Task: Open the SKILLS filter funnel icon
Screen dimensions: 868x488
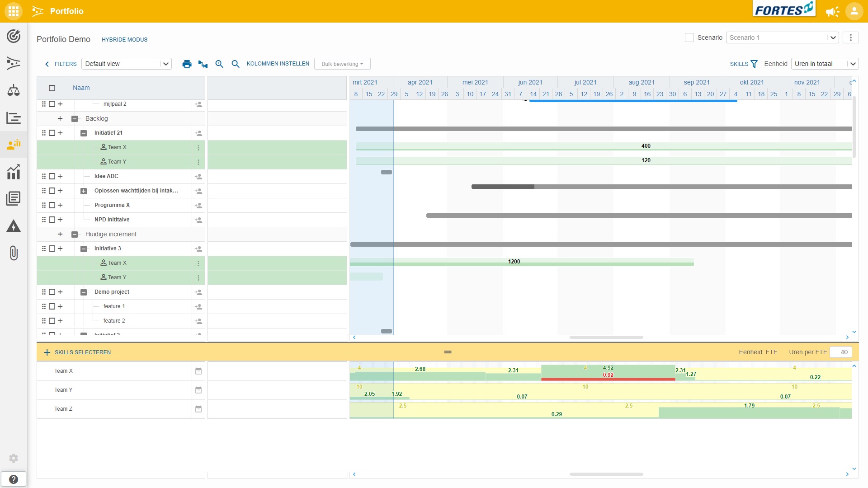Action: click(x=753, y=64)
